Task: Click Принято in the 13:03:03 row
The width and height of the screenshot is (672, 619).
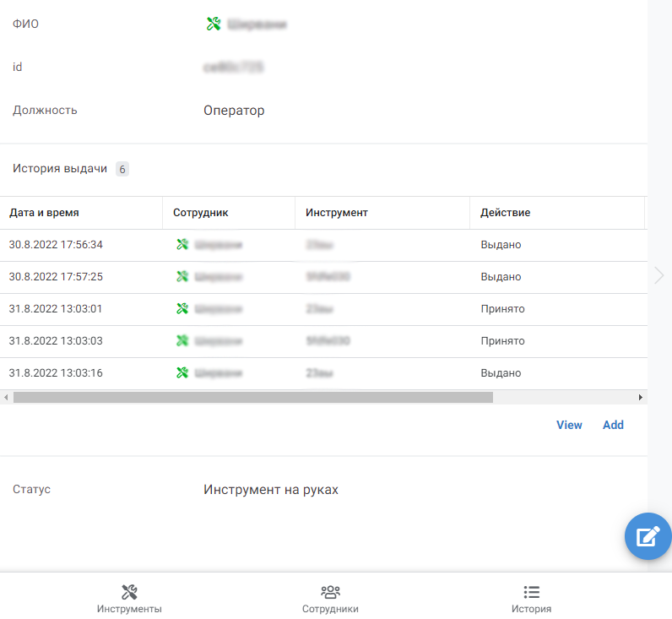Action: tap(502, 341)
